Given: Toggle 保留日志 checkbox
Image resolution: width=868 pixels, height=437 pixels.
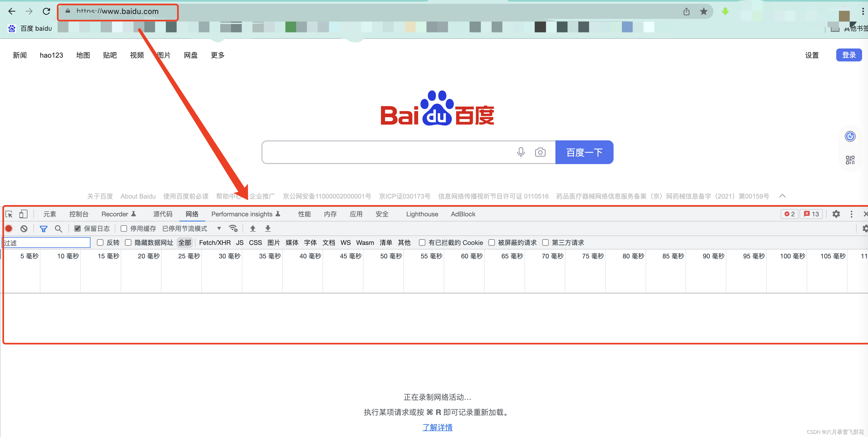Looking at the screenshot, I should point(78,229).
